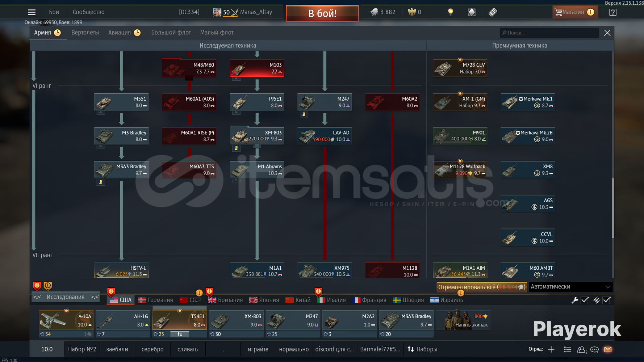Click the search field Поиск

click(x=549, y=33)
